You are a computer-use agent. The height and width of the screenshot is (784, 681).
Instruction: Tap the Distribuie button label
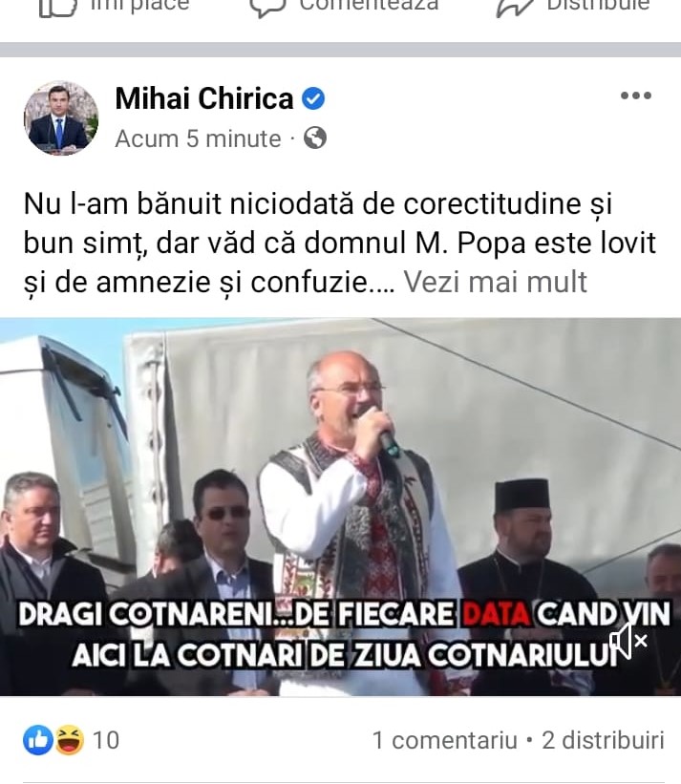pos(598,5)
